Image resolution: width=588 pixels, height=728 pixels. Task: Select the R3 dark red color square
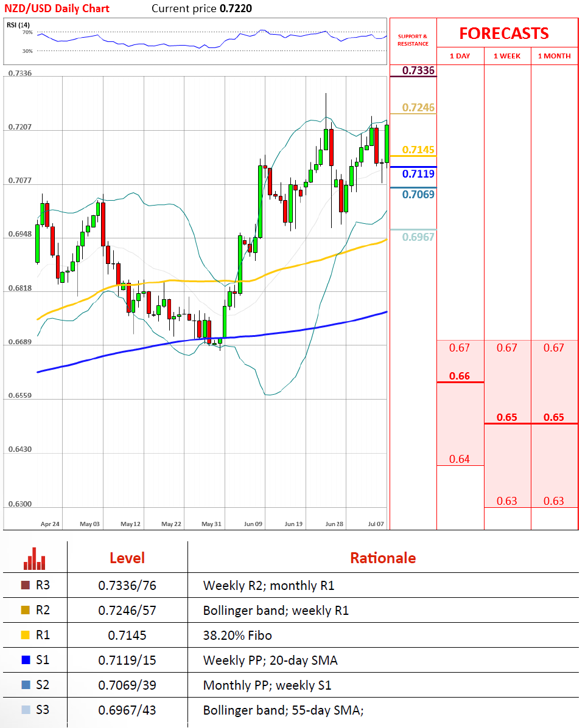[25, 586]
